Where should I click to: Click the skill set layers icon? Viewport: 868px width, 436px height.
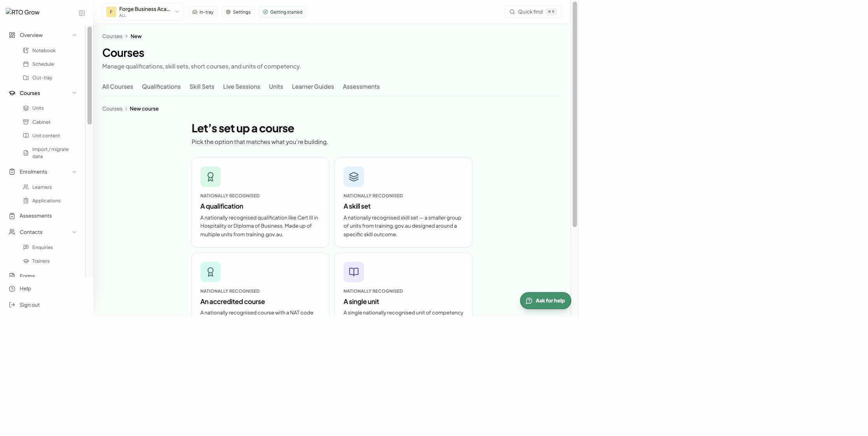pos(353,177)
